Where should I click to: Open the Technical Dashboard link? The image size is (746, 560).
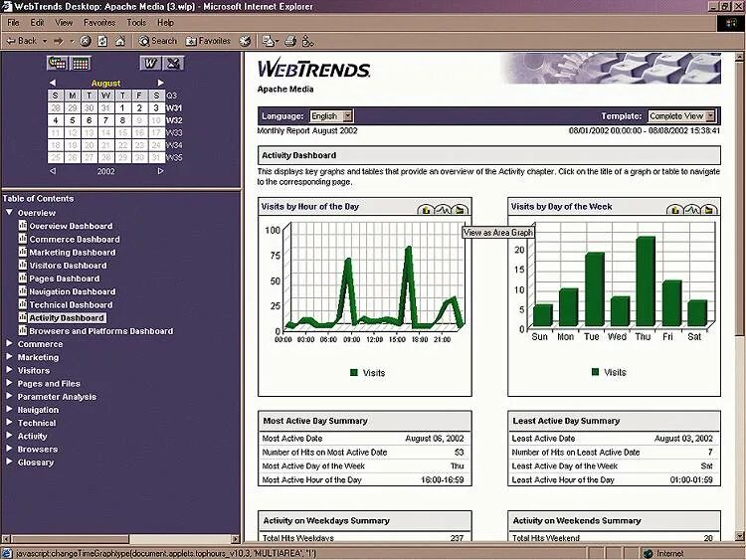[71, 304]
